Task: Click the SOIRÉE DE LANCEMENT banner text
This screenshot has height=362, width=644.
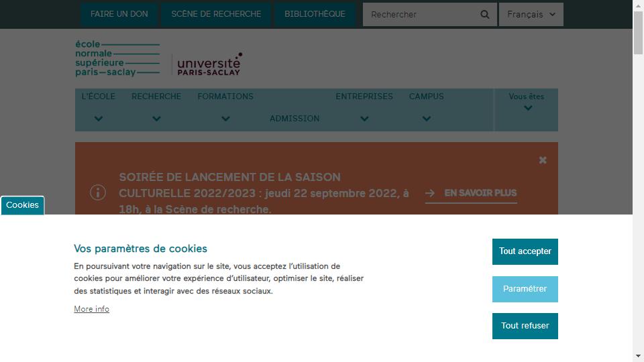Action: [x=264, y=193]
